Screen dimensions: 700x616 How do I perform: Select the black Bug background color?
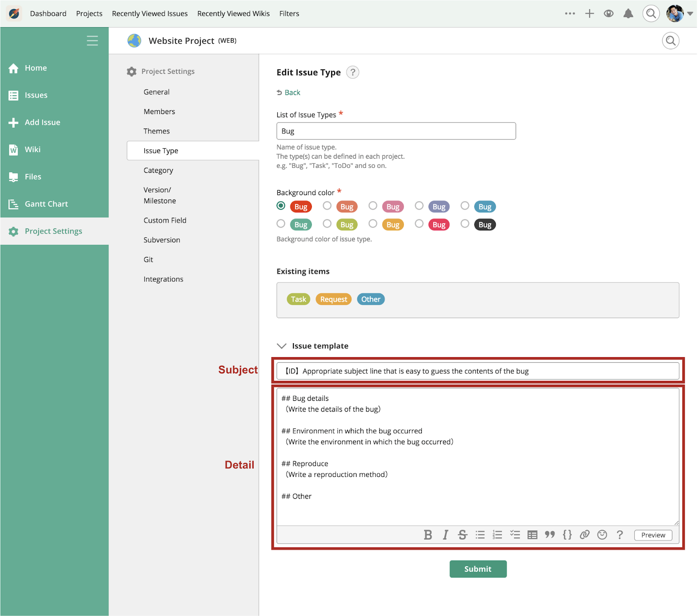click(x=465, y=224)
